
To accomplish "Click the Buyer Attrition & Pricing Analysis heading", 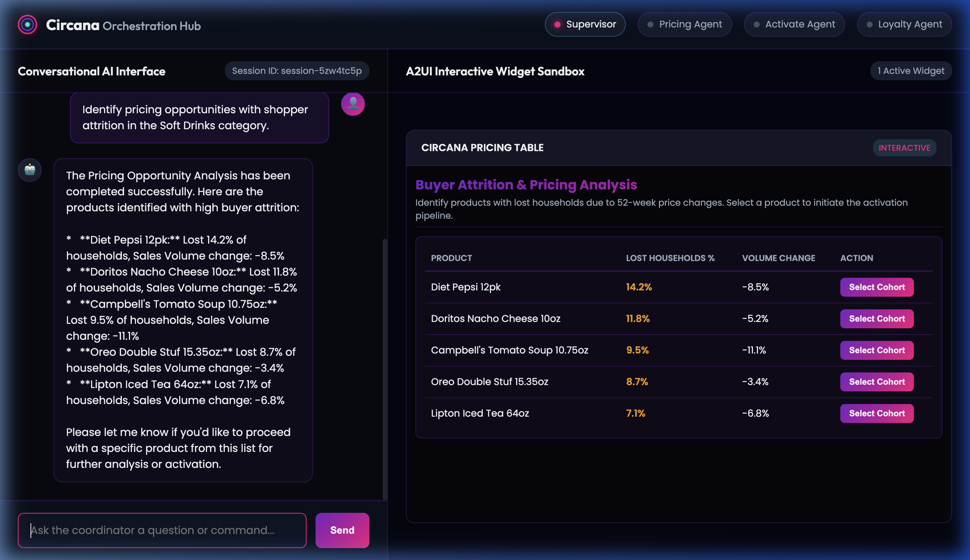I will point(526,185).
